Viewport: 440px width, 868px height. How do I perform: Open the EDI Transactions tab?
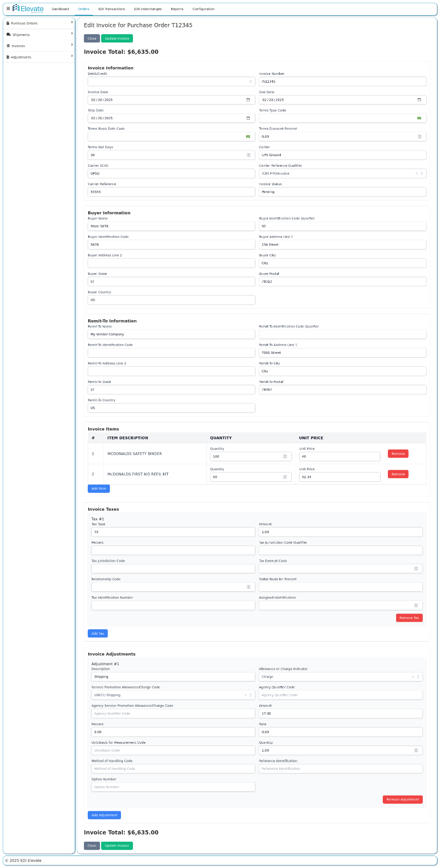click(111, 9)
